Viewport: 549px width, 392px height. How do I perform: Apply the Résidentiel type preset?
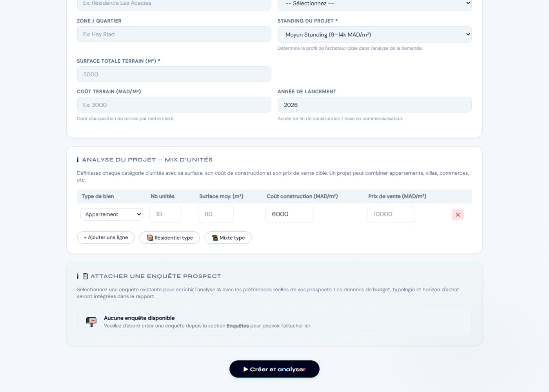[x=169, y=238]
